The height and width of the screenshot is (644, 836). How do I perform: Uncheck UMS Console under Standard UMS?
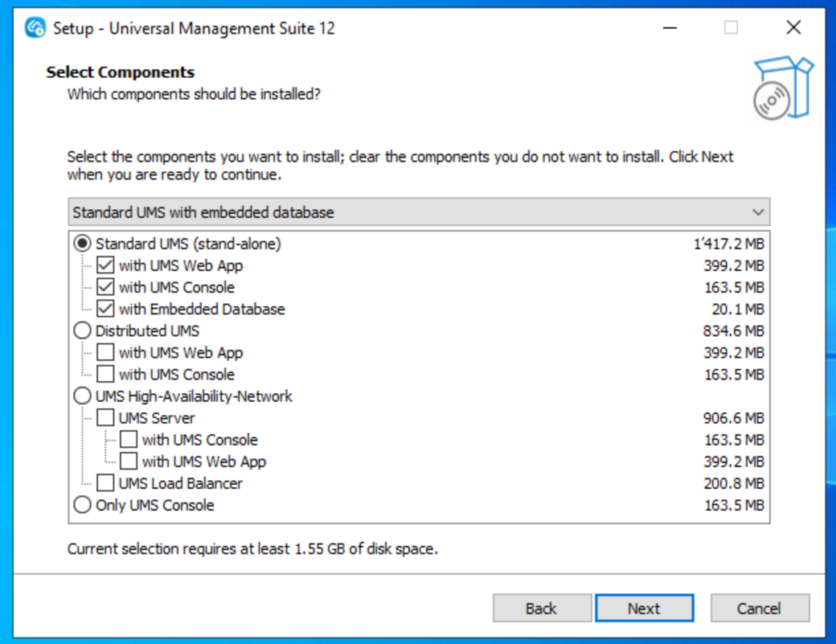pos(105,287)
